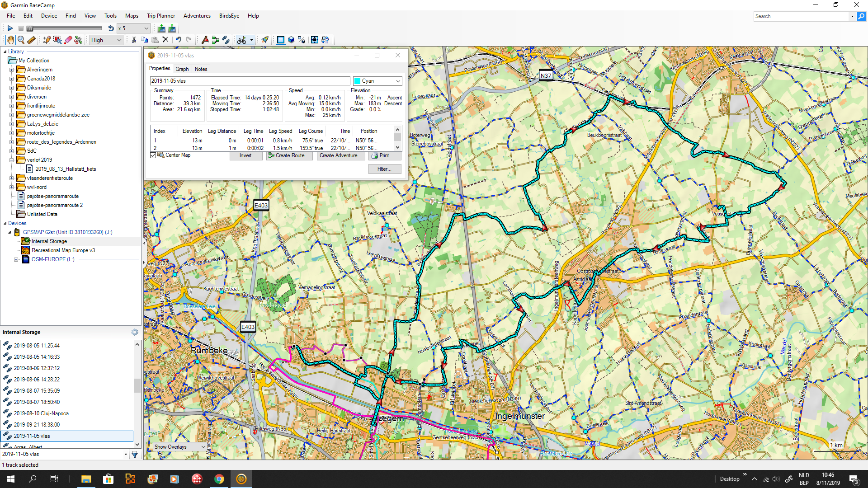Click the Print button

tap(385, 155)
